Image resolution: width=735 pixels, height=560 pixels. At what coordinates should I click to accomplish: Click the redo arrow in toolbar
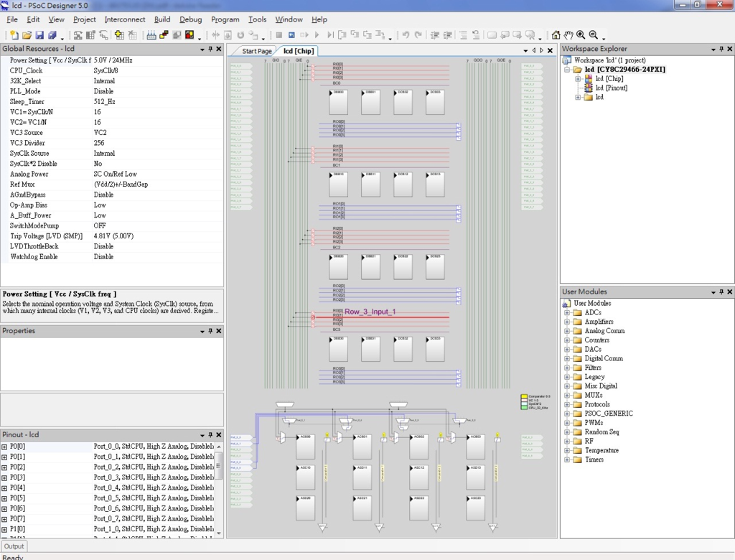[418, 34]
